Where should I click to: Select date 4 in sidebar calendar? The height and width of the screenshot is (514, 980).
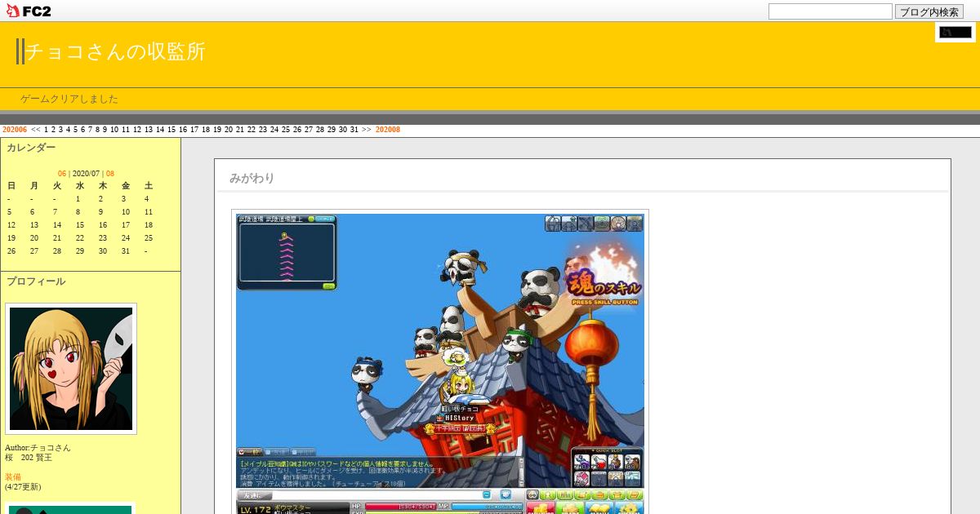tap(146, 199)
